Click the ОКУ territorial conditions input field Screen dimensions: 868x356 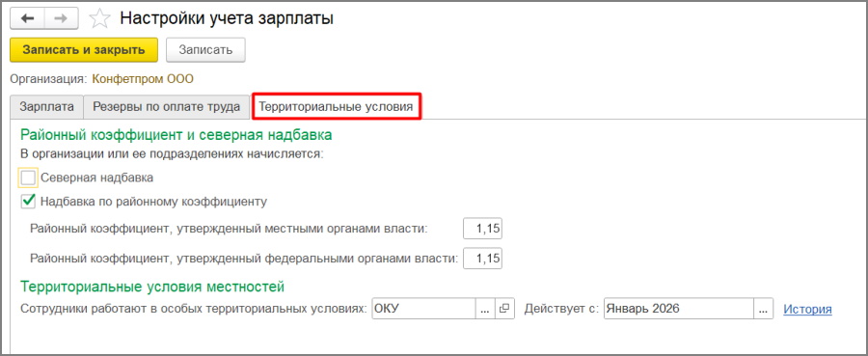424,309
